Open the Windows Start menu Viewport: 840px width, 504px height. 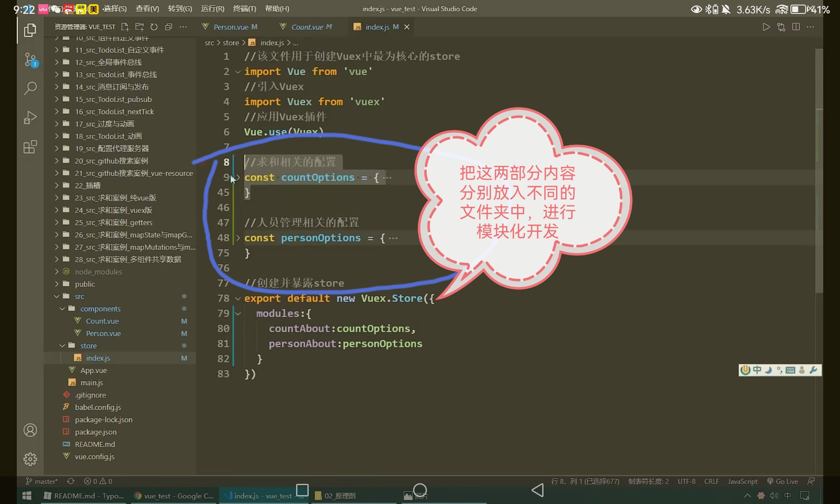27,496
